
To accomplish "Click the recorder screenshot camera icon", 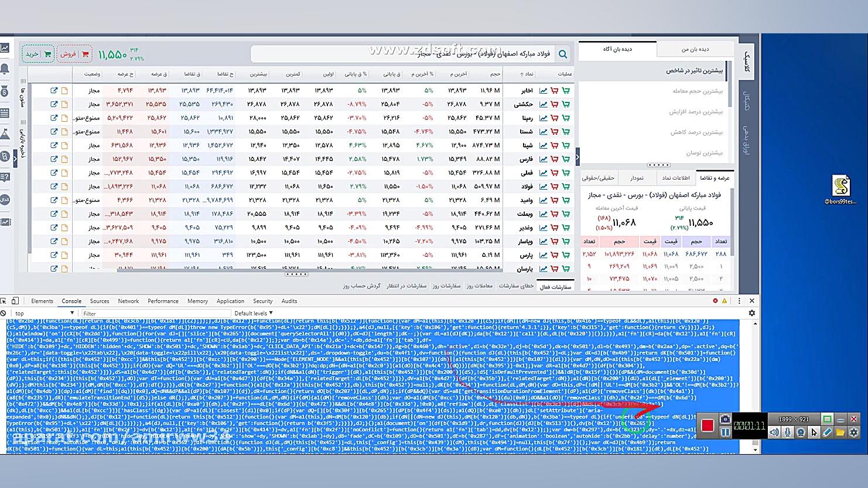I will coord(725,419).
